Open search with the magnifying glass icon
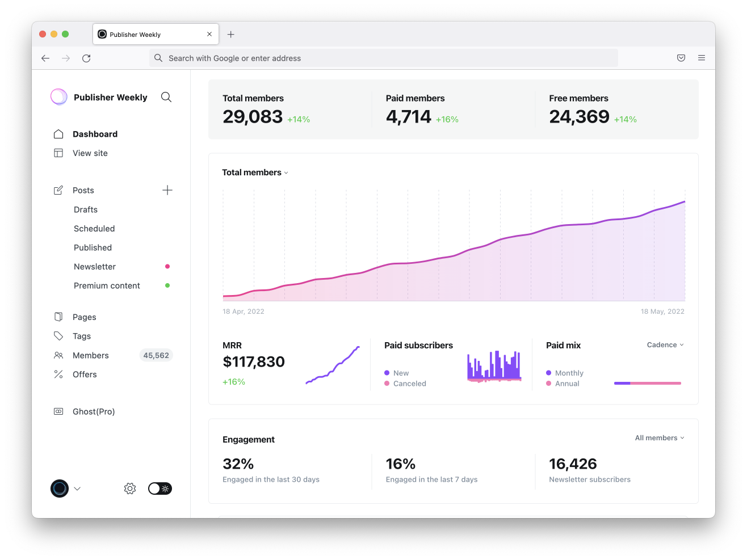Image resolution: width=747 pixels, height=560 pixels. 166,97
